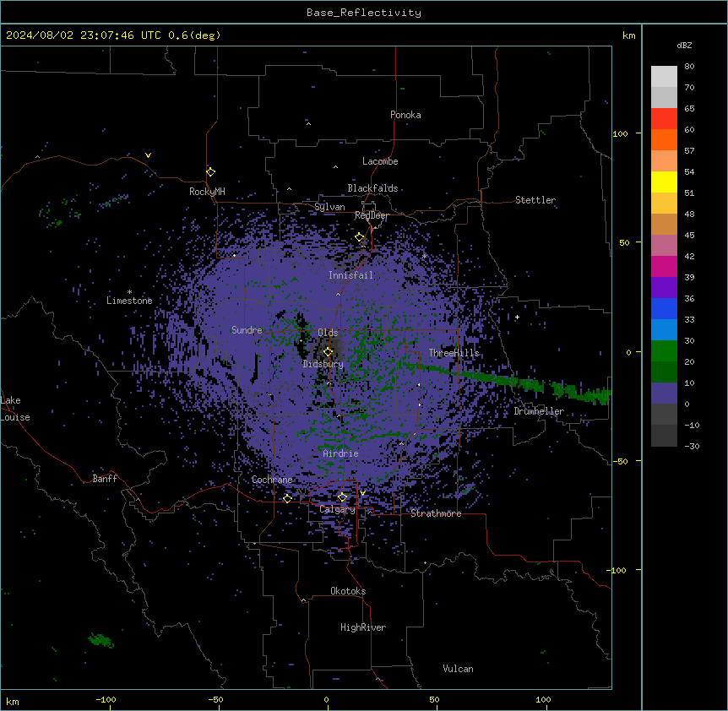The image size is (728, 711).
Task: Select the slate purple 10–0 dBZ legend swatch
Action: click(x=664, y=393)
